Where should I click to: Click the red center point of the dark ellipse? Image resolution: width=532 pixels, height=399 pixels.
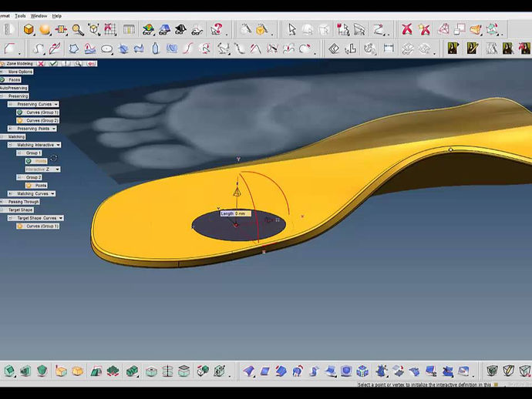[x=236, y=225]
